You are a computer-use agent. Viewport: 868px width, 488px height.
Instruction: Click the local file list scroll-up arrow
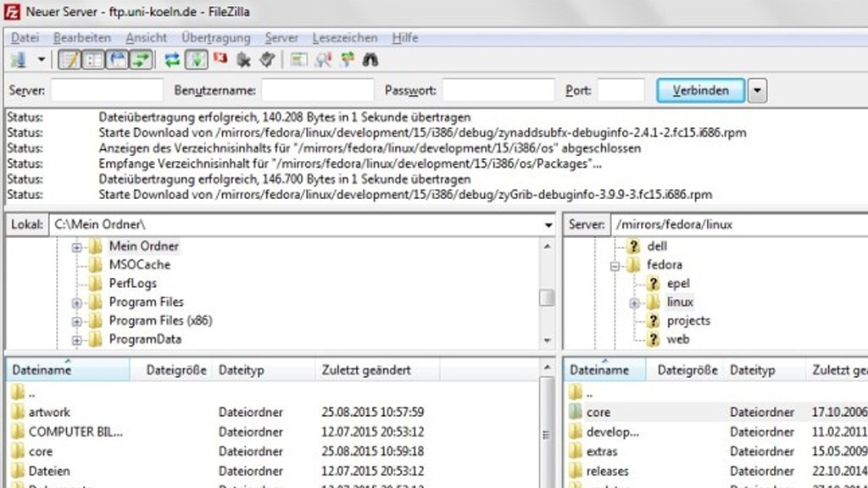[547, 367]
